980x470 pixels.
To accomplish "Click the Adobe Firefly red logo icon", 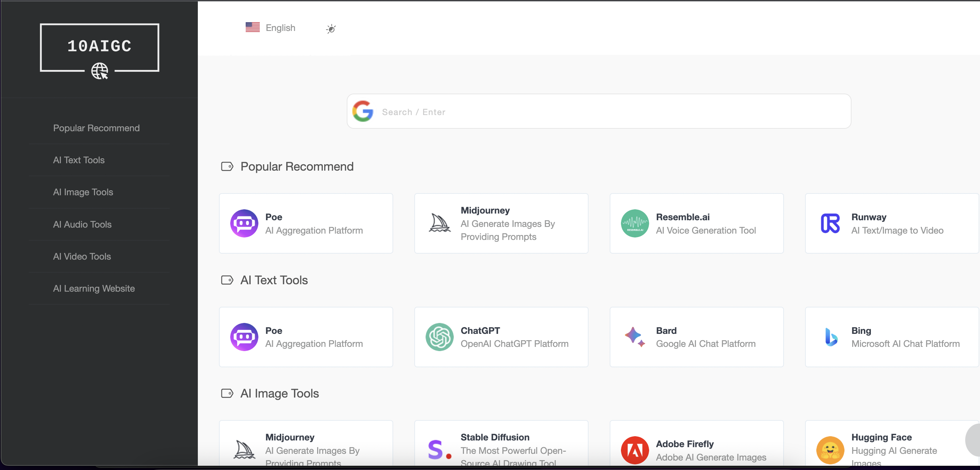I will coord(635,450).
